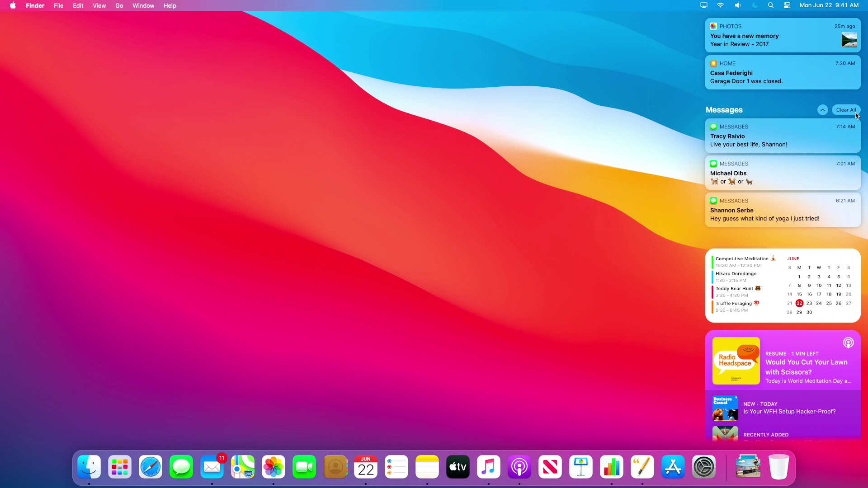Image resolution: width=868 pixels, height=488 pixels.
Task: Open Spotlight search in menu bar
Action: 771,5
